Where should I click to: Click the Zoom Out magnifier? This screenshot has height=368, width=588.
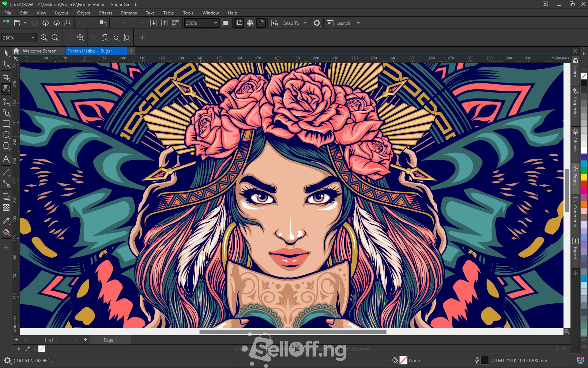pos(55,37)
